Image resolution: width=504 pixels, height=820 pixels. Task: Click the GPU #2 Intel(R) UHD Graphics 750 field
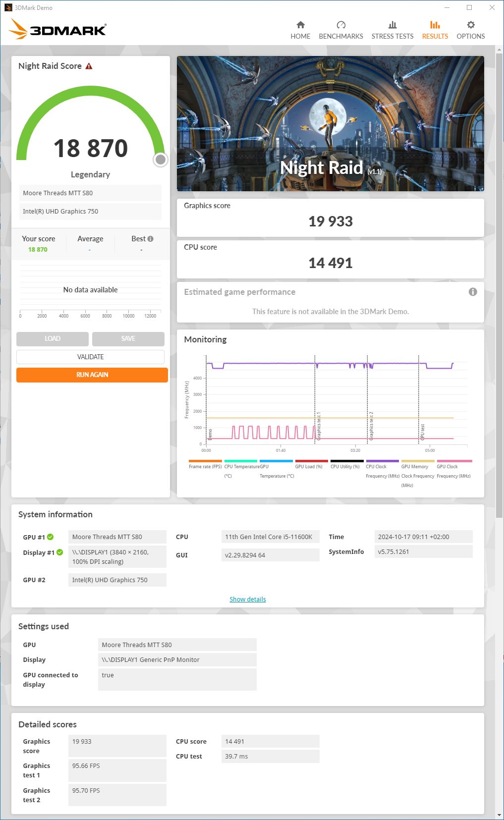click(x=117, y=580)
